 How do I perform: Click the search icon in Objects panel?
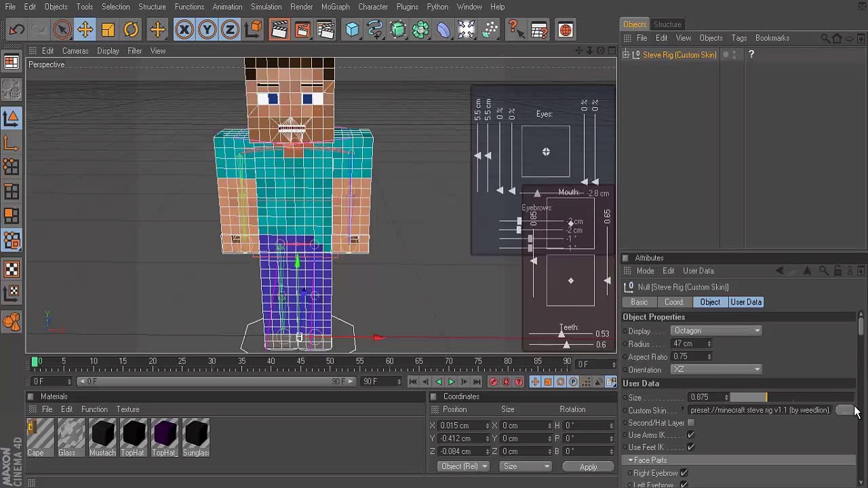click(x=825, y=39)
